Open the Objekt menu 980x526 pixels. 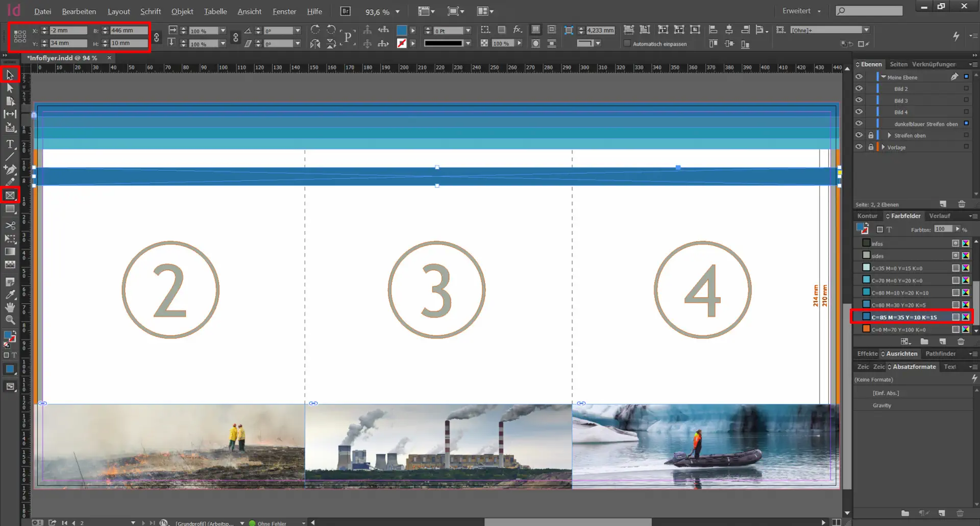pyautogui.click(x=182, y=11)
